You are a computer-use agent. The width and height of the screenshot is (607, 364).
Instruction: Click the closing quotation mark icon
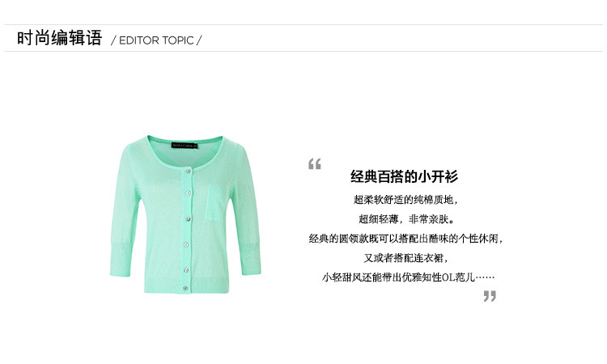(490, 296)
